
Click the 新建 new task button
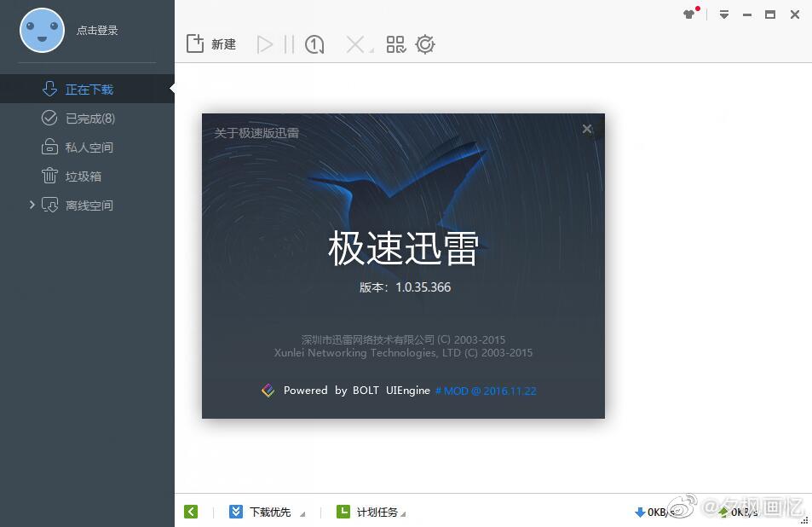click(211, 44)
